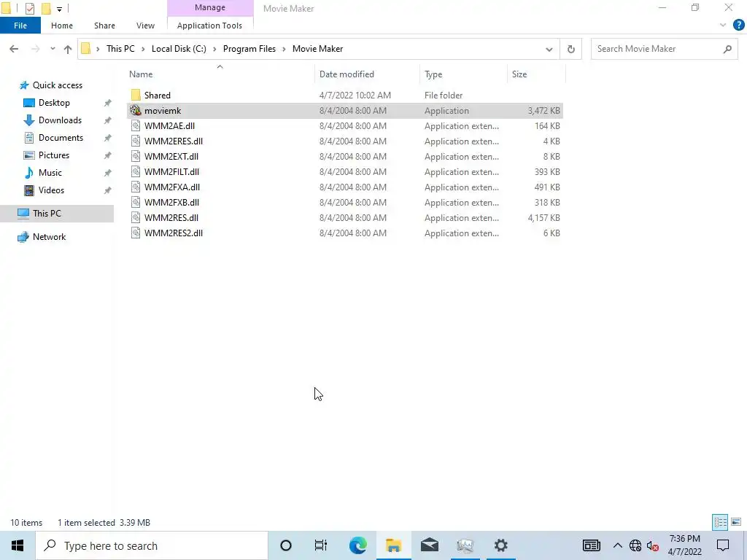Navigate to Program Files breadcrumb
The height and width of the screenshot is (560, 747).
click(249, 49)
